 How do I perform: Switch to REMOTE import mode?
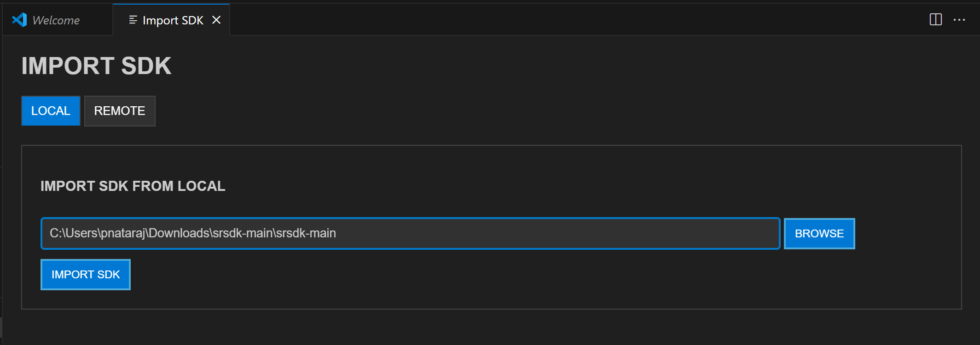point(120,111)
